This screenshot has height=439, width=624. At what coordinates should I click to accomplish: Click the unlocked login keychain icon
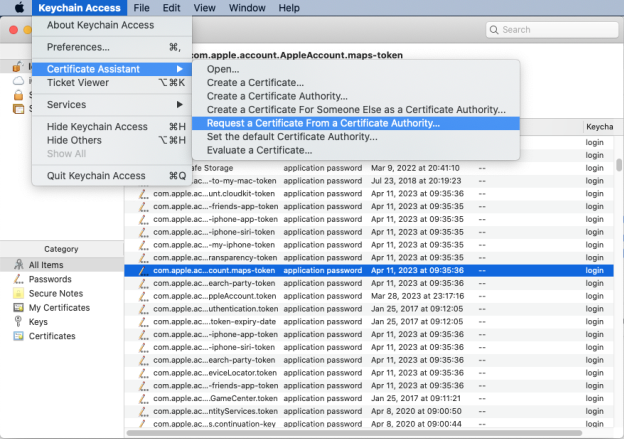tap(18, 67)
